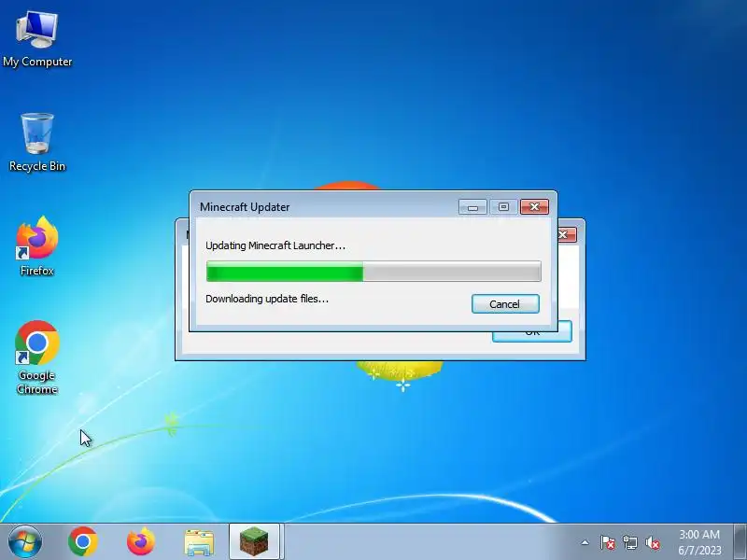747x560 pixels.
Task: Minimize the Minecraft Updater window
Action: point(472,206)
